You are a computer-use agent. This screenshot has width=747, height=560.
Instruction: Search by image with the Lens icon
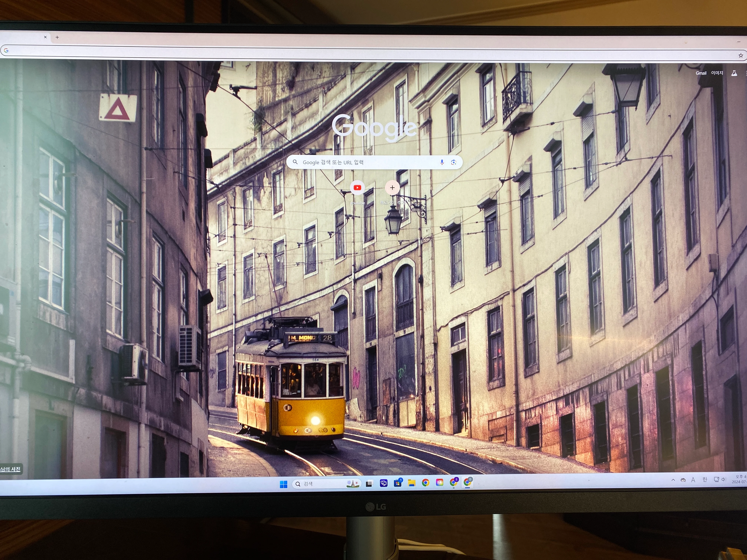pyautogui.click(x=454, y=162)
